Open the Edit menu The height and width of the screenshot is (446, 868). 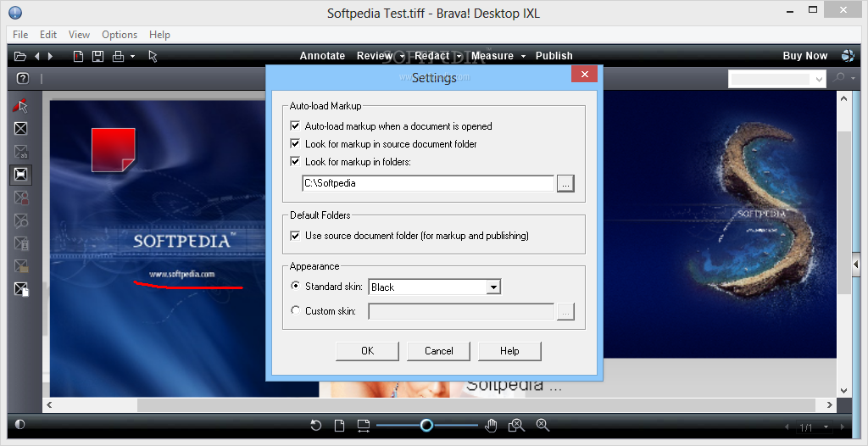[x=48, y=35]
